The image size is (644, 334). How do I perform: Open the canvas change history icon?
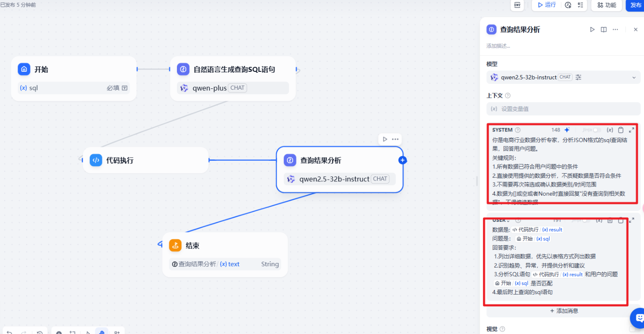[40, 333]
